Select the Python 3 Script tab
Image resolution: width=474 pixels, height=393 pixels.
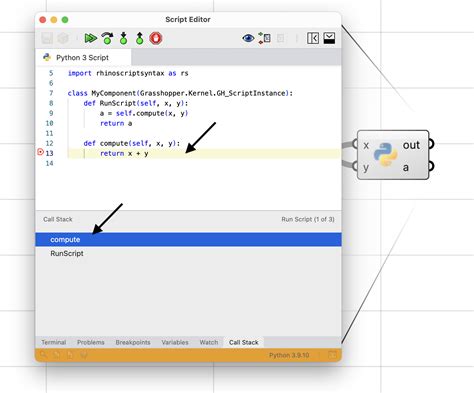point(83,58)
